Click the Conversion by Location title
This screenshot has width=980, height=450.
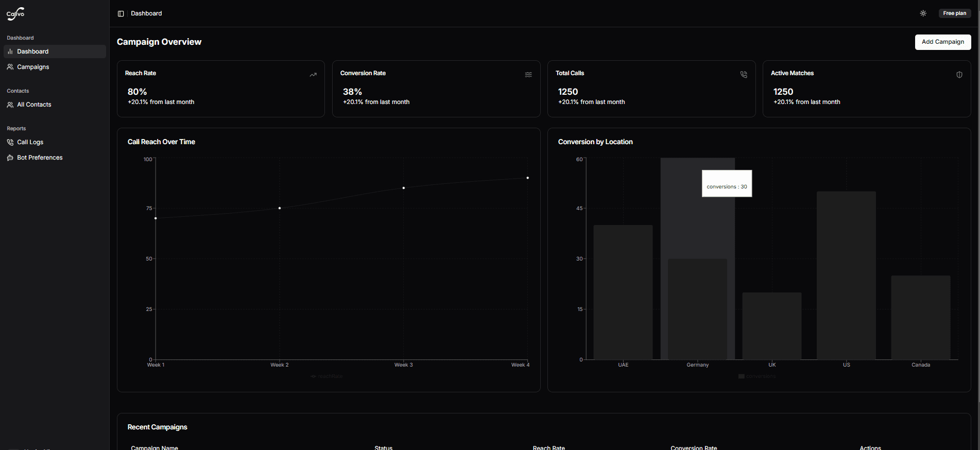point(595,142)
